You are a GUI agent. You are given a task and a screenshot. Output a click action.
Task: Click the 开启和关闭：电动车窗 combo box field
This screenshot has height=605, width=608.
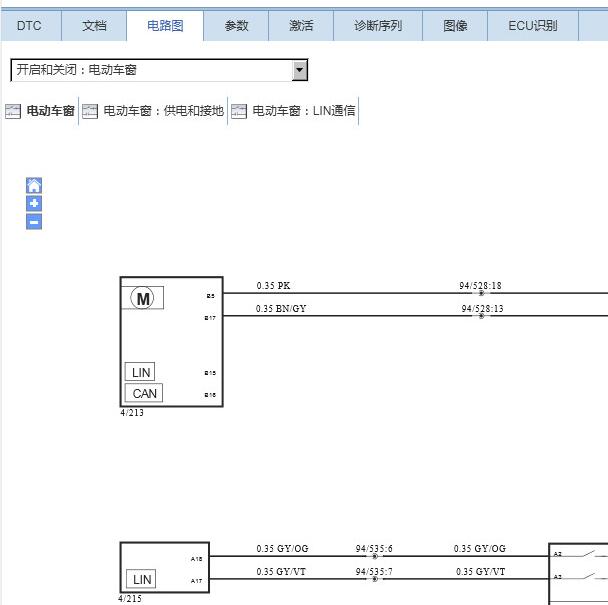[x=159, y=70]
